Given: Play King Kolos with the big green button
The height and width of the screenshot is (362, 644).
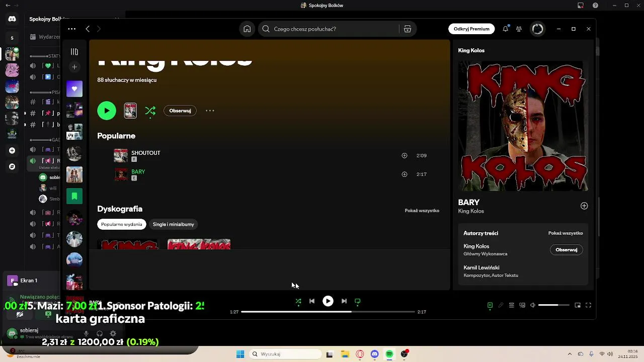Looking at the screenshot, I should click(107, 111).
